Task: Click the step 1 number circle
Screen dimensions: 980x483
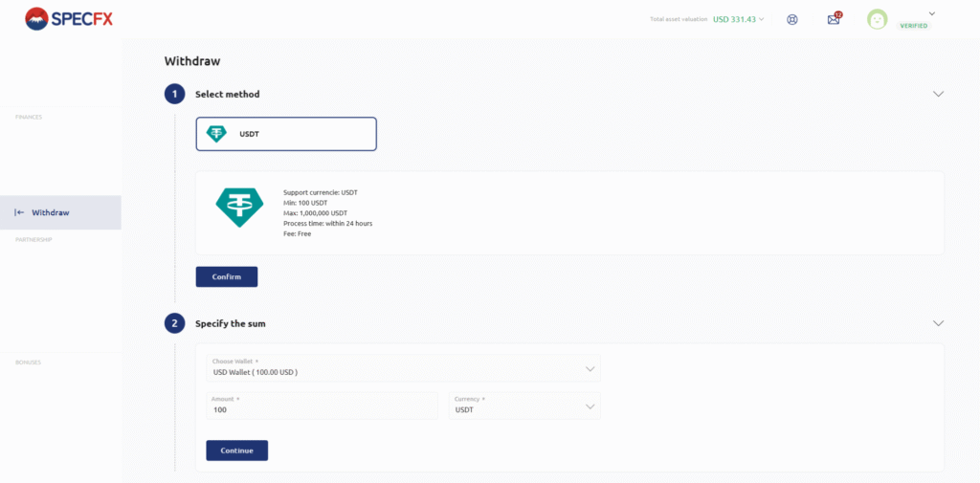Action: pos(174,94)
